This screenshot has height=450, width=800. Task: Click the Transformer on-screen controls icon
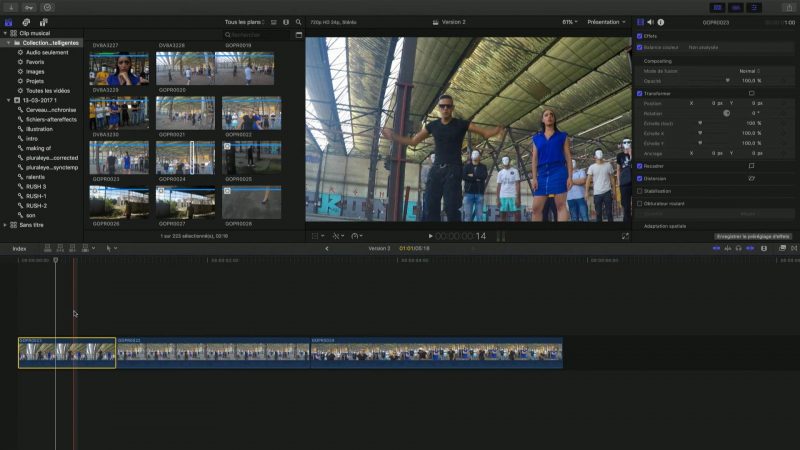[752, 93]
